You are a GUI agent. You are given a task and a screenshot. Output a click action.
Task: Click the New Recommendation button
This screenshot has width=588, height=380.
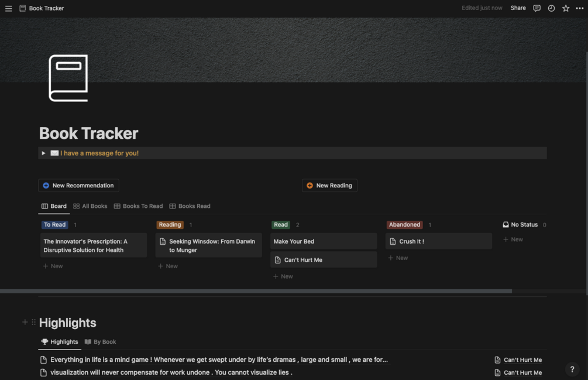(x=78, y=186)
